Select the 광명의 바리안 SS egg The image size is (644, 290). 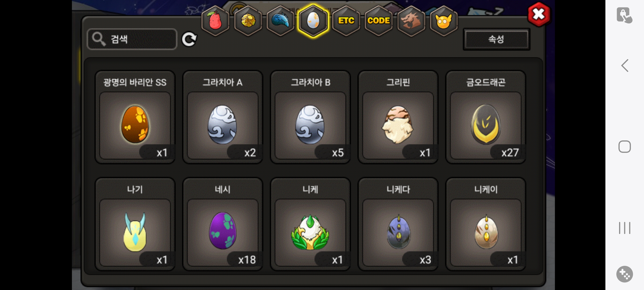click(x=135, y=117)
